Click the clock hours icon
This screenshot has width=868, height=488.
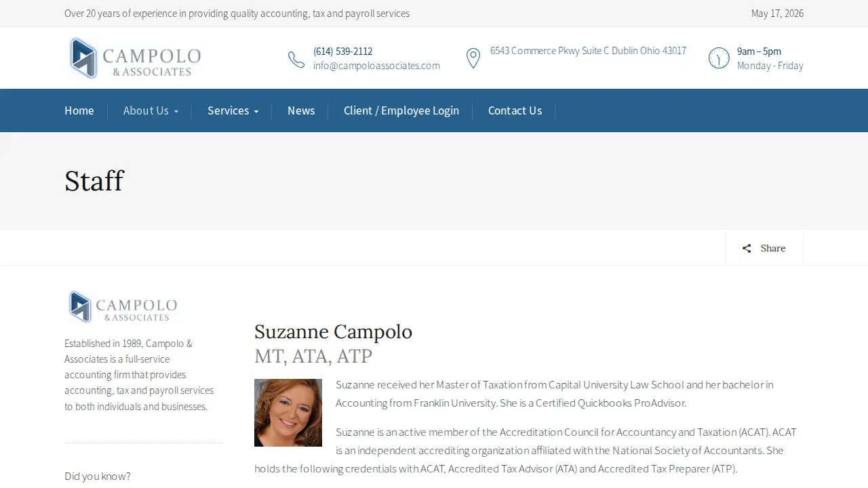click(719, 58)
